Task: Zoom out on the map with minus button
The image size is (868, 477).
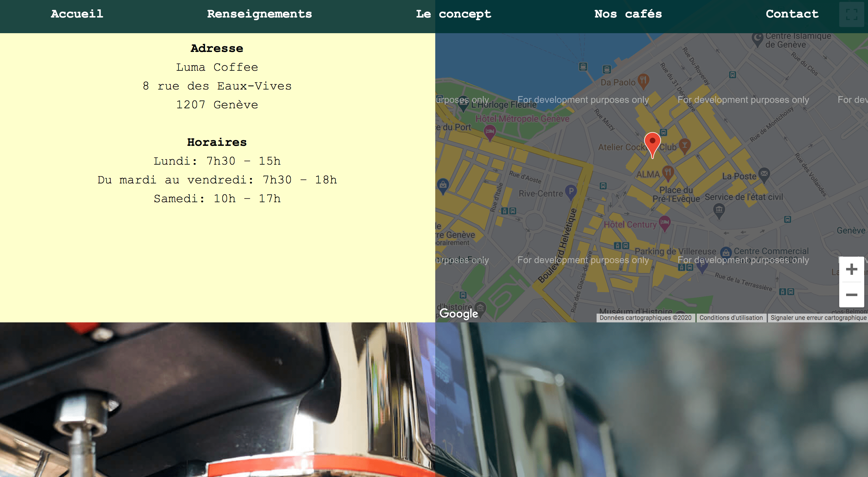Action: [851, 295]
